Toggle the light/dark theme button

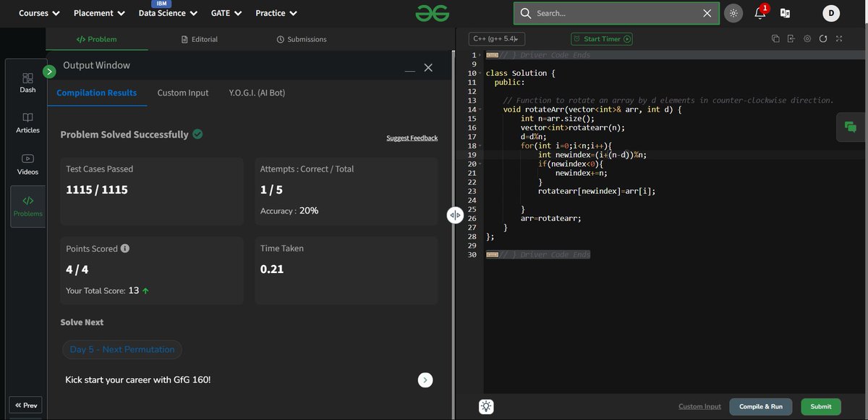tap(733, 13)
